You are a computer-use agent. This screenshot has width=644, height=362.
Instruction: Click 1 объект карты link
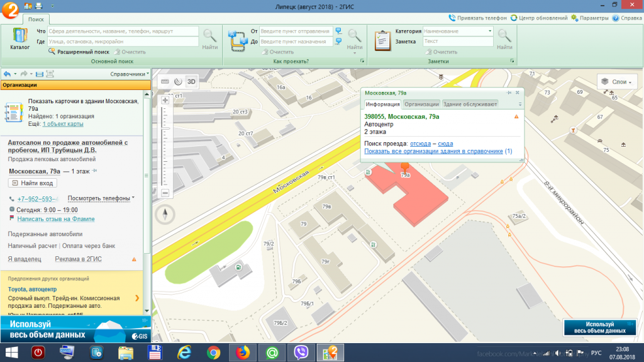coord(63,124)
